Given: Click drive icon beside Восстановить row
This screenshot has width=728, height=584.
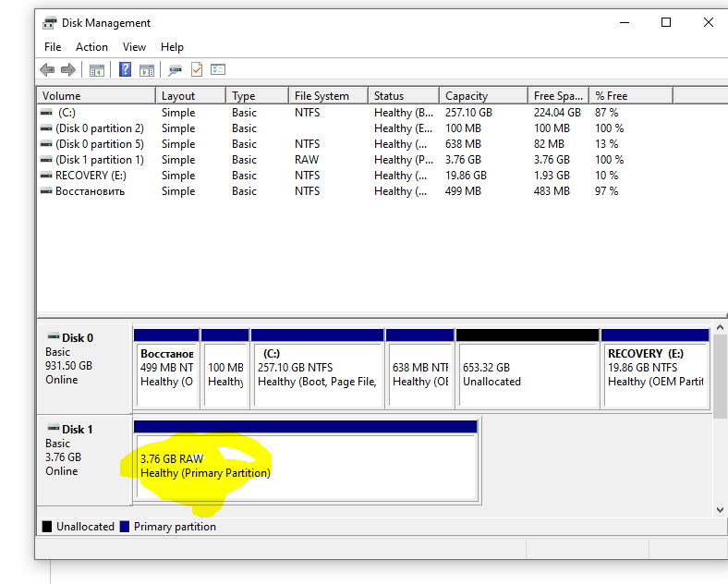Looking at the screenshot, I should coord(46,191).
